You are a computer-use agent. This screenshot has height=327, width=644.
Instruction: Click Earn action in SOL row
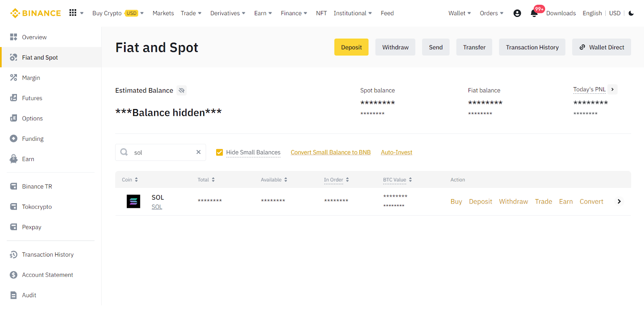[566, 202]
